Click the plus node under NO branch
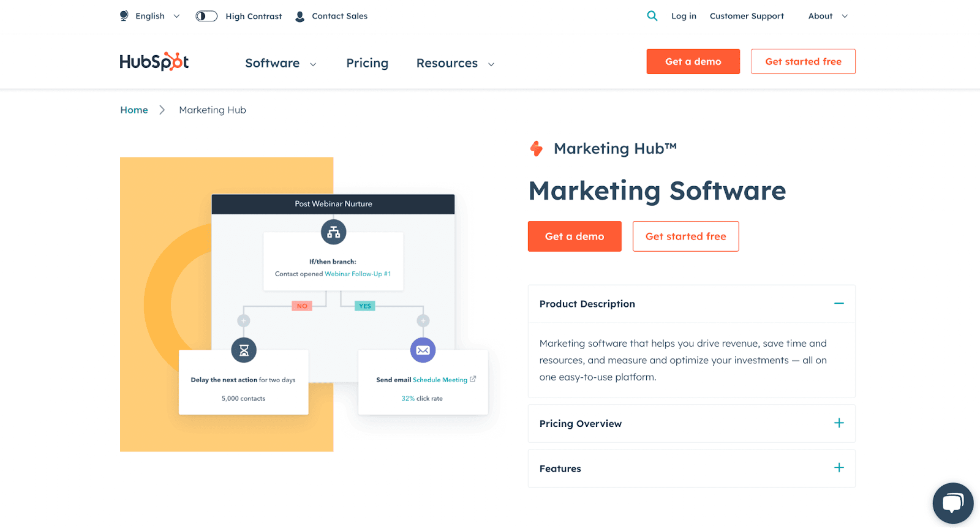Screen dimensions: 980x528 tap(244, 321)
